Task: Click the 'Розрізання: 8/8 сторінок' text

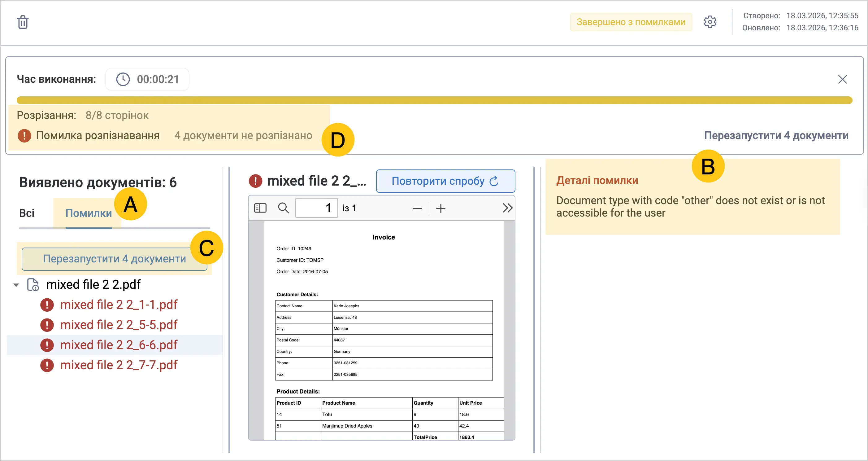Action: [x=83, y=115]
